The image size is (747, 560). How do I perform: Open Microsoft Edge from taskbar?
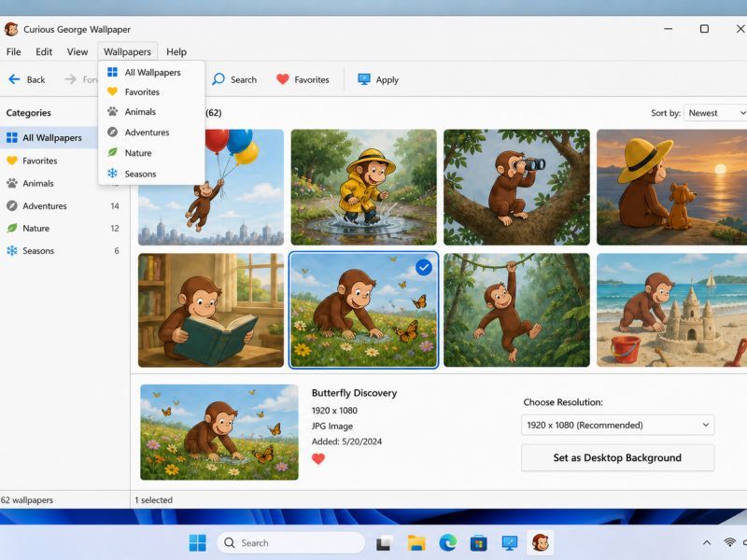(447, 543)
